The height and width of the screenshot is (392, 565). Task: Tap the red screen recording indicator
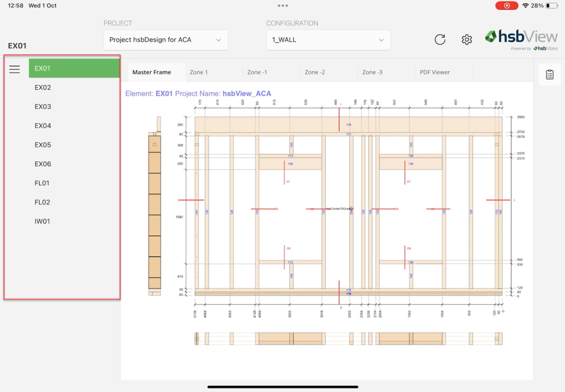point(506,6)
